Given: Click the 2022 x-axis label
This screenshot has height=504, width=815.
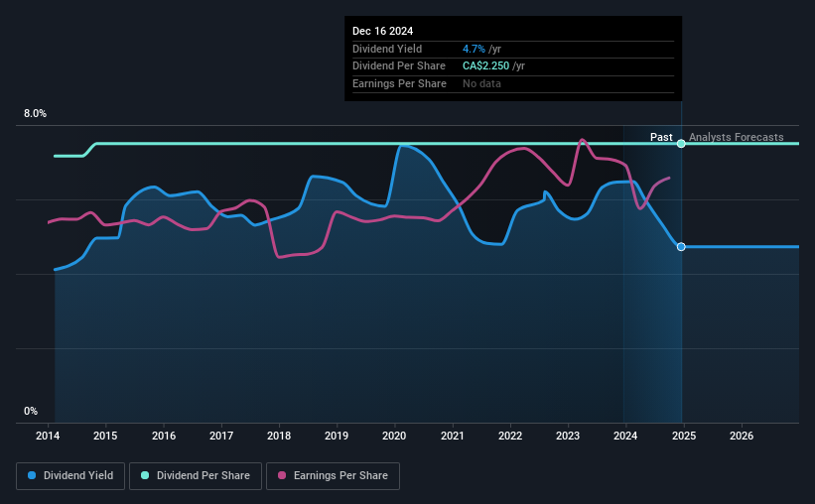Looking at the screenshot, I should (x=510, y=436).
